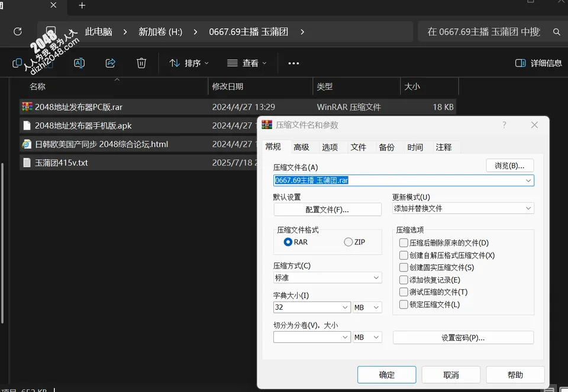
Task: Open the new tab plus icon
Action: click(x=82, y=5)
